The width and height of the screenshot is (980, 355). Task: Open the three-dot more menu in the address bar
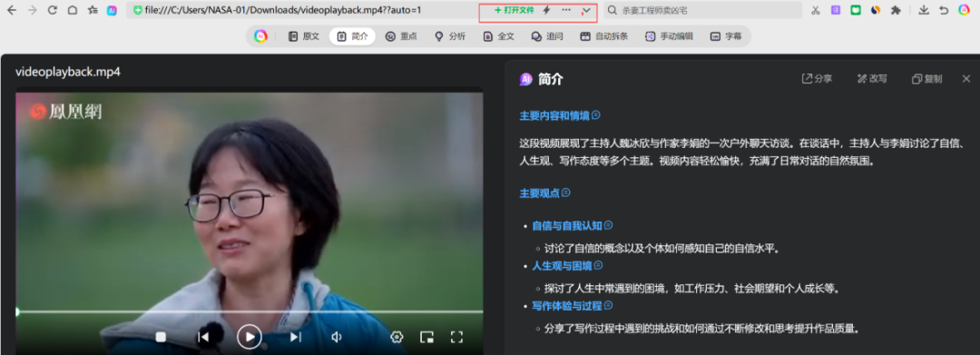[x=566, y=10]
